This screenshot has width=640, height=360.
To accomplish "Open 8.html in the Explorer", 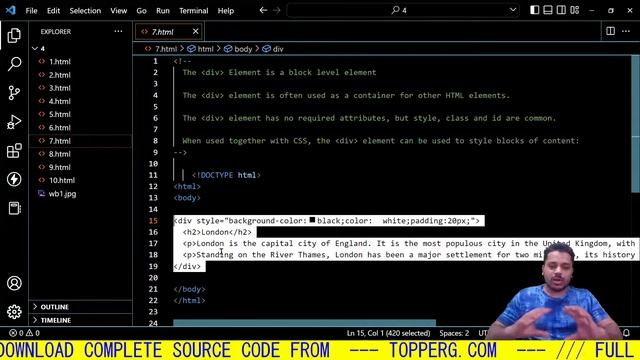I will (x=80, y=154).
